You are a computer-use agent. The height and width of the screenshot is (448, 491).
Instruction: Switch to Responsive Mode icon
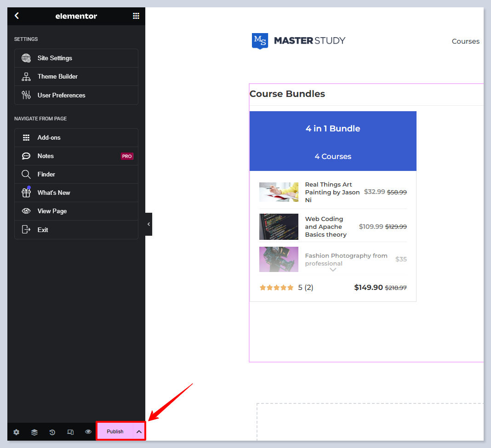pos(70,432)
